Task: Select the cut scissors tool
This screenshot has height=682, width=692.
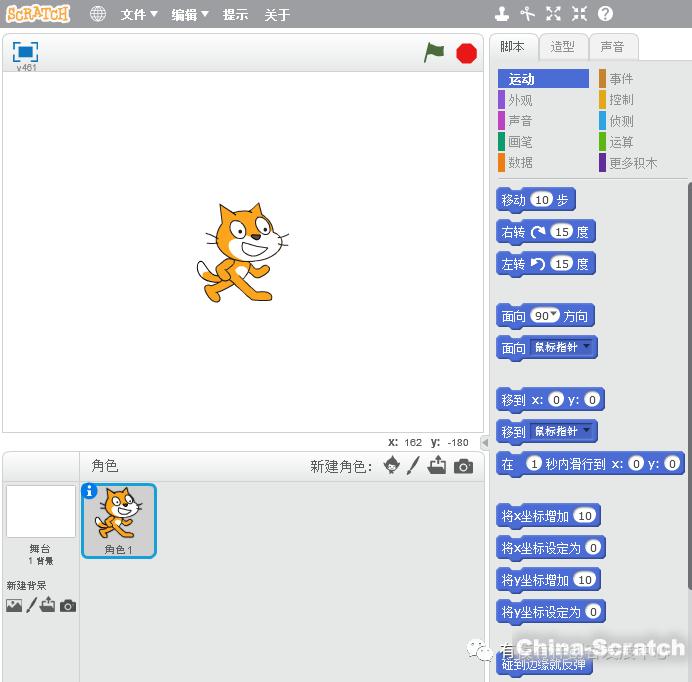Action: pos(528,14)
